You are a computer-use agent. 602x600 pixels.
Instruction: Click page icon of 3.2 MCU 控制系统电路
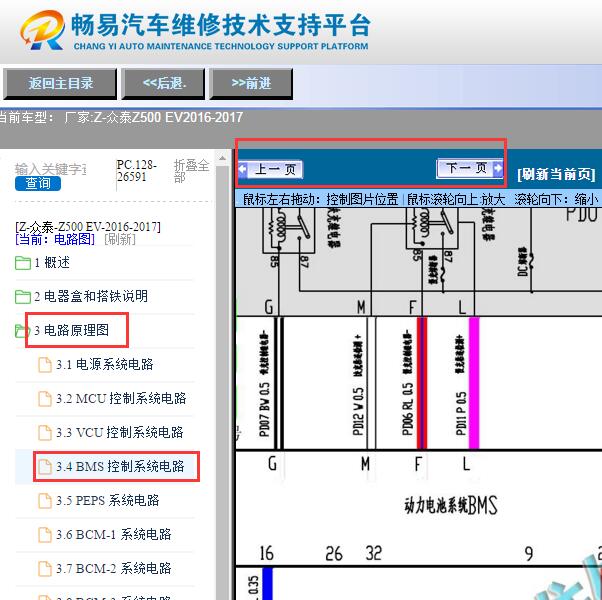point(45,398)
